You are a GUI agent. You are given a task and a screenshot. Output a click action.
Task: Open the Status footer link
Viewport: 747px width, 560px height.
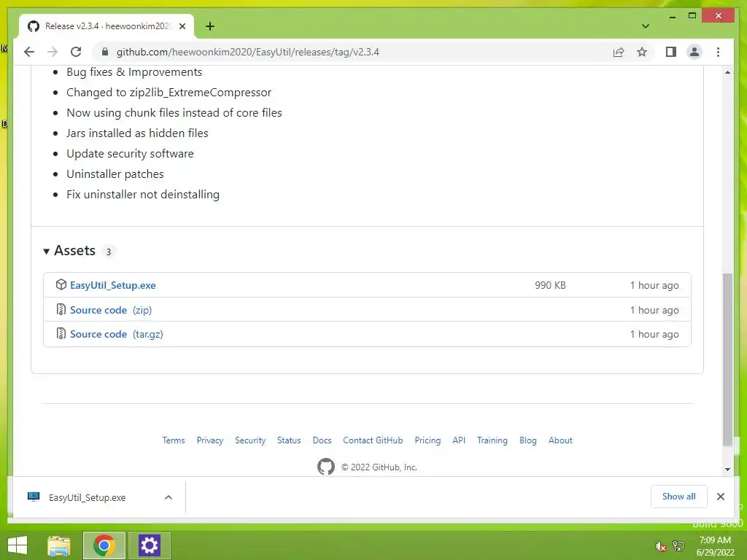tap(289, 440)
